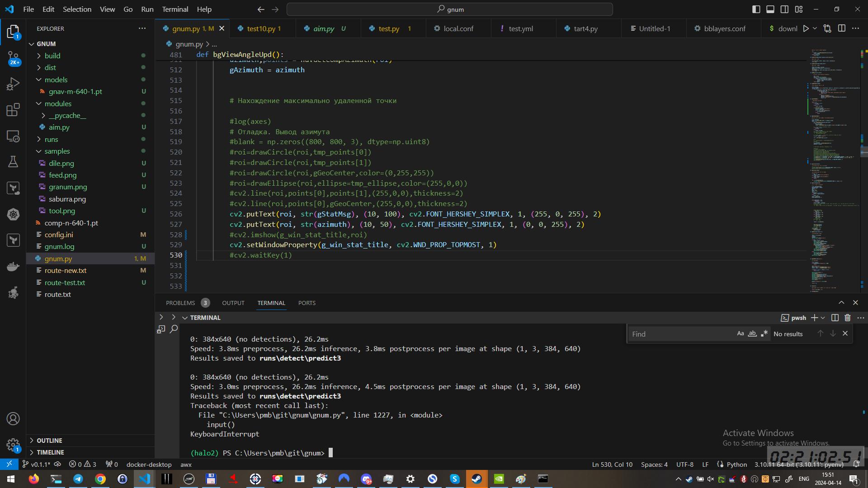The width and height of the screenshot is (868, 488).
Task: Open the Accounts menu icon
Action: (13, 419)
